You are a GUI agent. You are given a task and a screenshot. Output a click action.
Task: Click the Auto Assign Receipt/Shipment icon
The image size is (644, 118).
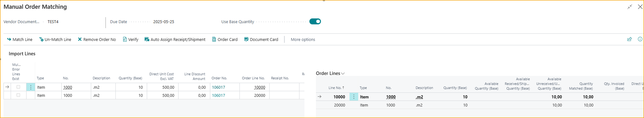coord(147,39)
